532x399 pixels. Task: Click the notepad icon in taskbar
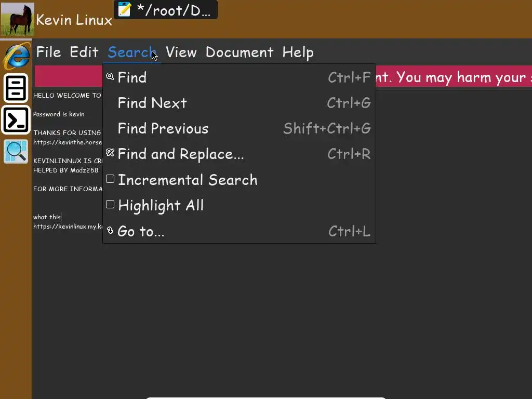(x=125, y=9)
